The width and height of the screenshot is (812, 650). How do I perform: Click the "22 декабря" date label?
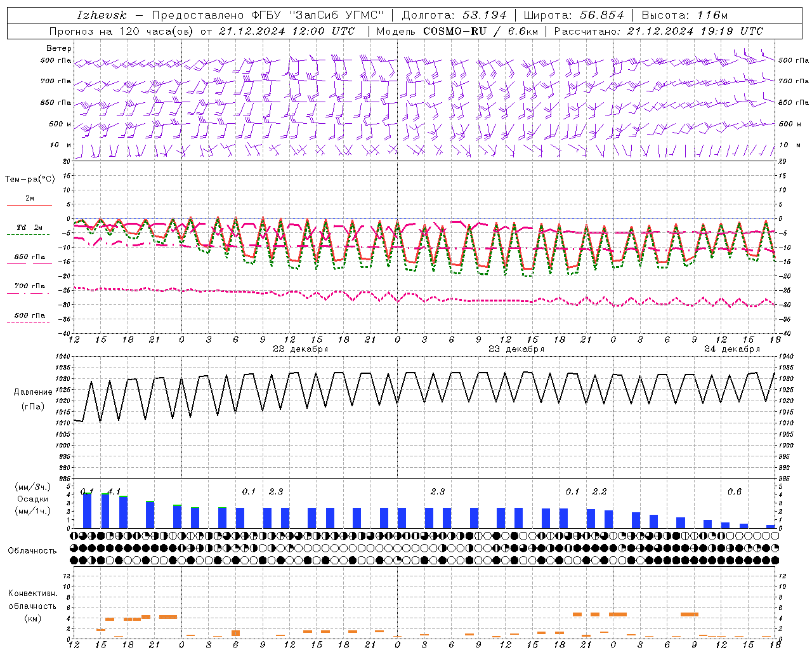click(300, 349)
